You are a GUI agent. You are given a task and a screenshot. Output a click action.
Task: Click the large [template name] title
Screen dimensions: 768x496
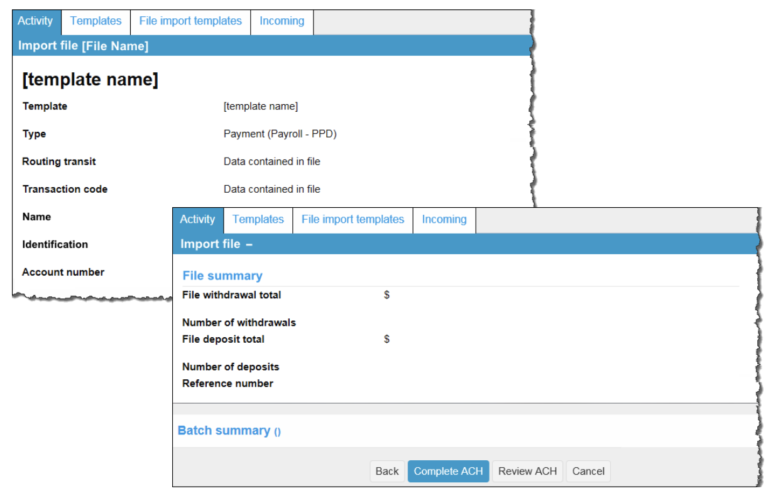point(90,80)
